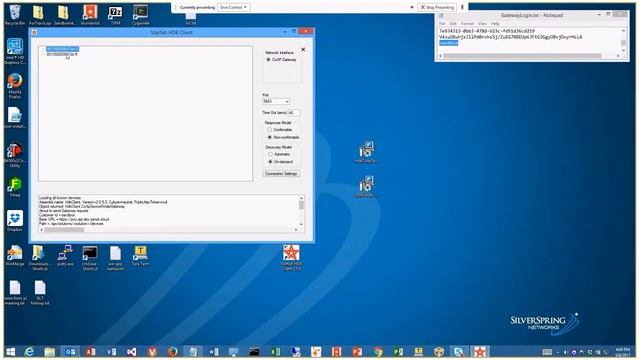Open File Explorer from the taskbar
The image size is (640, 360).
coord(49,351)
